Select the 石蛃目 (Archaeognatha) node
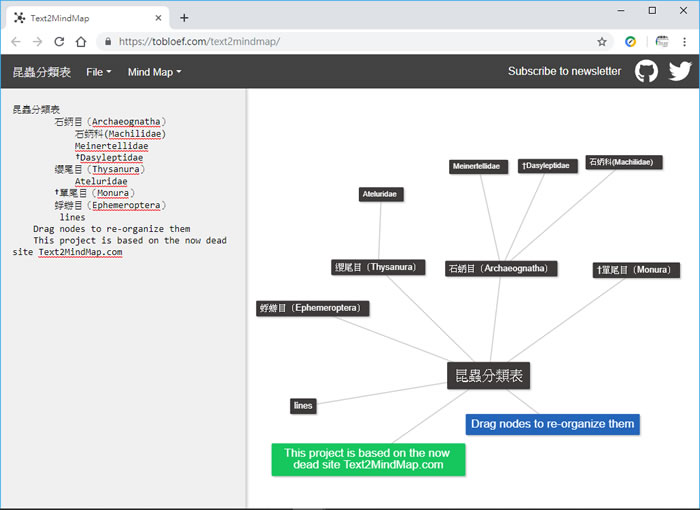This screenshot has width=700, height=510. coord(501,268)
